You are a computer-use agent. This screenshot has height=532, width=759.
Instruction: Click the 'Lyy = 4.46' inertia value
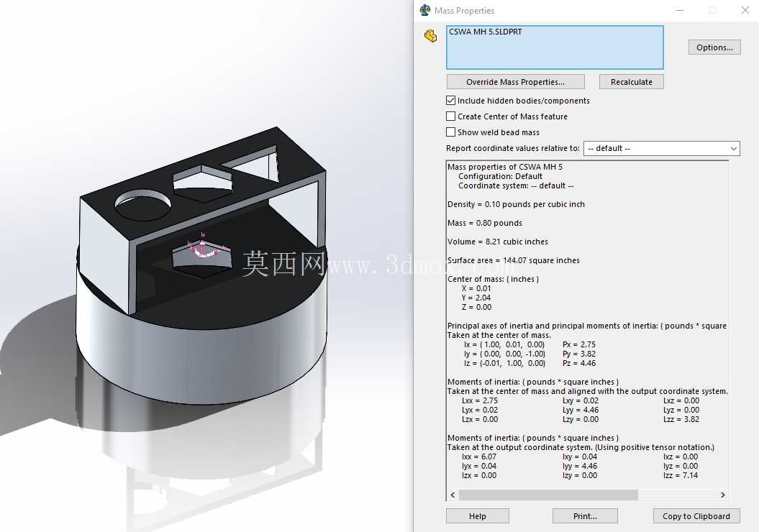pos(581,410)
